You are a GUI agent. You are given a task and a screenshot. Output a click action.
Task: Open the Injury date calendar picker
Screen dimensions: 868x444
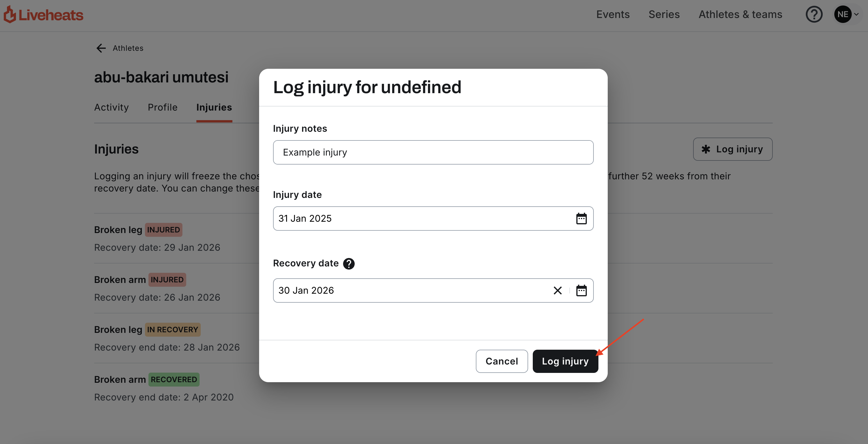[581, 219]
